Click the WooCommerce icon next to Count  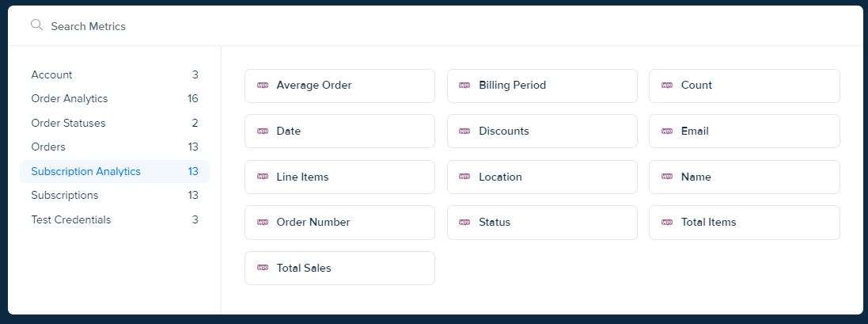tap(667, 86)
